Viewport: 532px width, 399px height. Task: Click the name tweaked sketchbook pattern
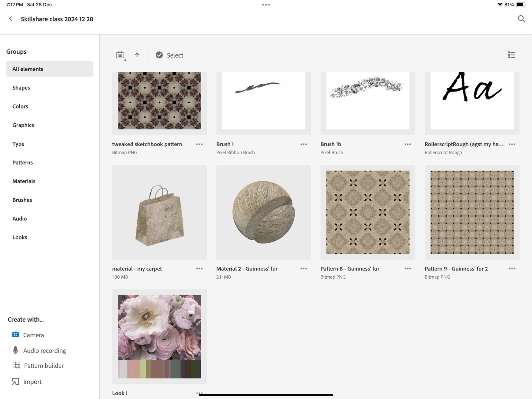point(147,144)
